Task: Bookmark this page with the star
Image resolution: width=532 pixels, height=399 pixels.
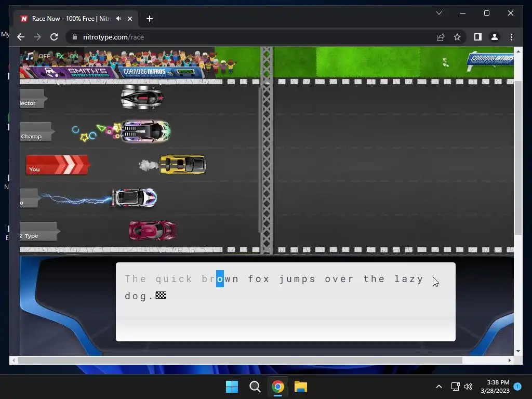Action: point(457,37)
